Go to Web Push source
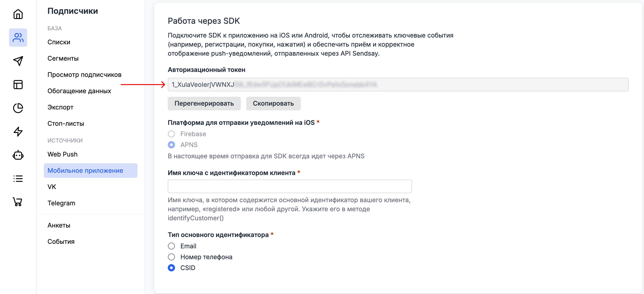The image size is (644, 294). (62, 154)
